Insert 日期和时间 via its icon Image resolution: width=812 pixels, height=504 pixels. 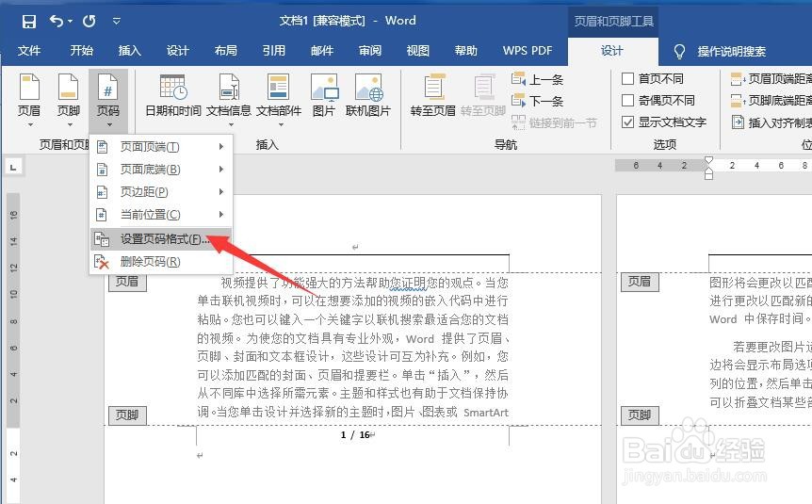(173, 87)
